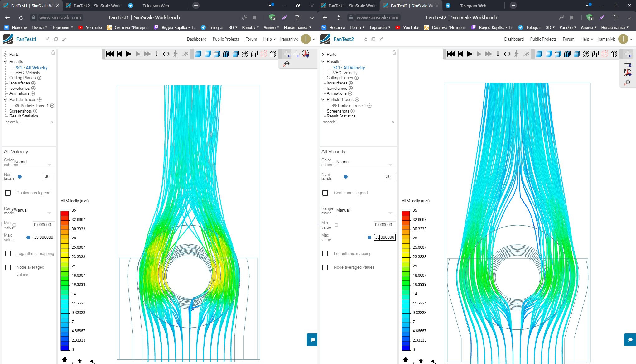Image resolution: width=636 pixels, height=364 pixels.
Task: Play the animation in FanTest2 viewer
Action: coord(470,54)
